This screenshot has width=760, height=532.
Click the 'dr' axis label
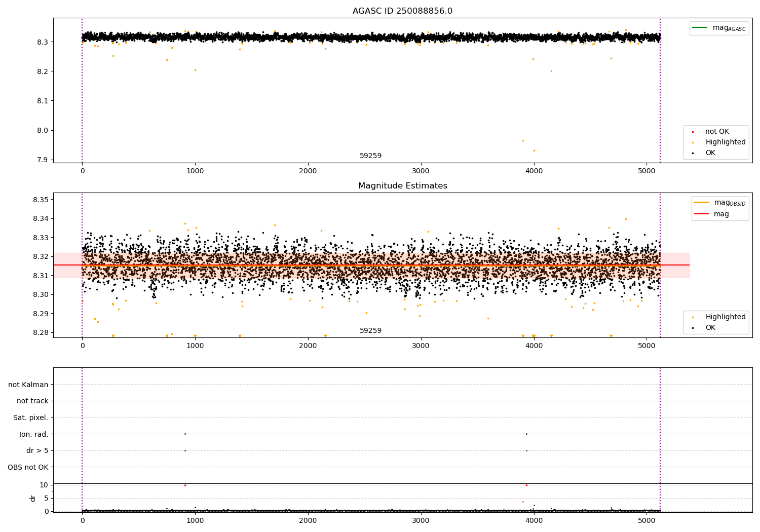(x=33, y=498)
